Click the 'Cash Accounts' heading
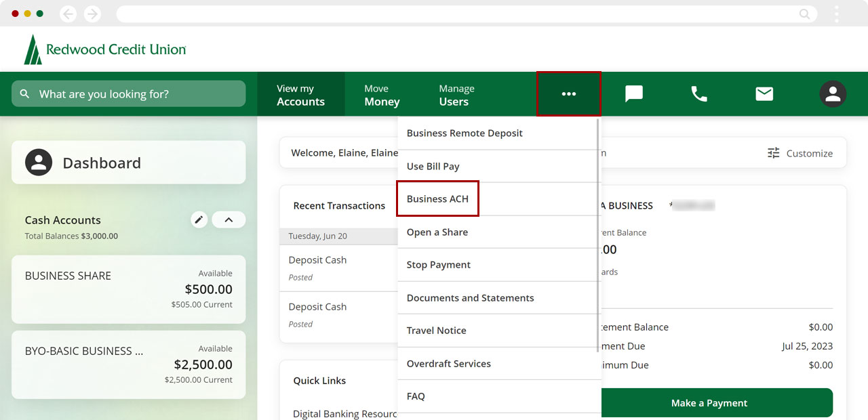Screen dimensions: 868x420 click(63, 220)
